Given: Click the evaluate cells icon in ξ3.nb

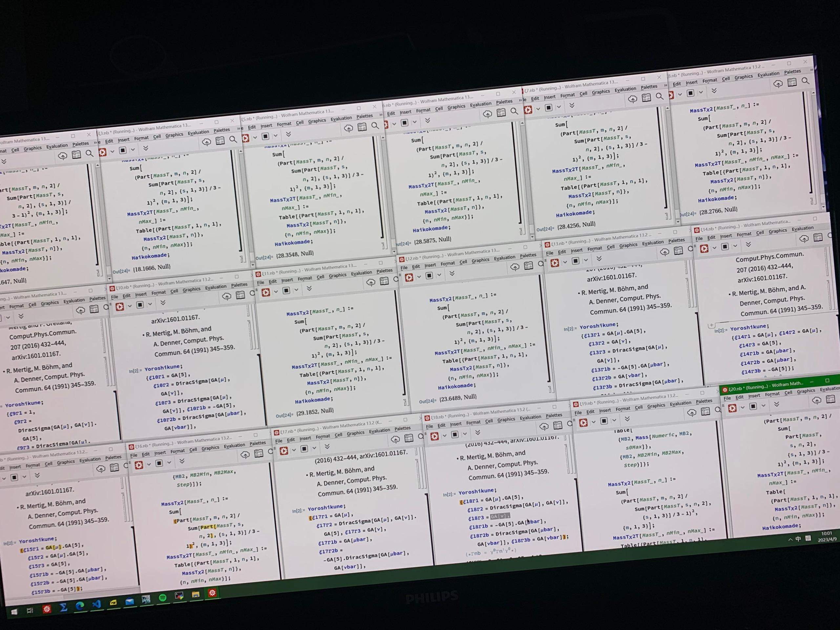Looking at the screenshot, I should 102,152.
